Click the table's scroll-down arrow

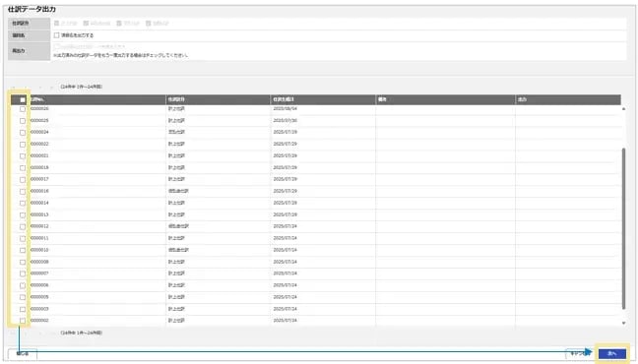click(624, 323)
